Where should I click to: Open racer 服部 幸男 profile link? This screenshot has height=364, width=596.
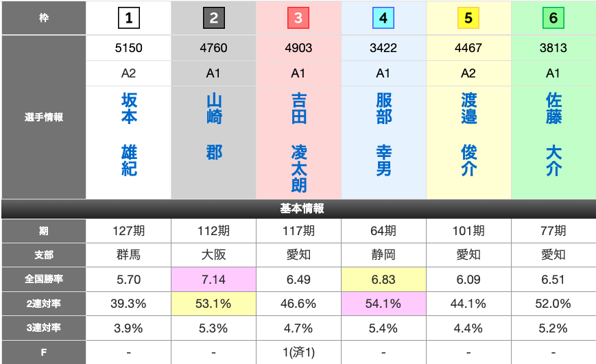coord(383,134)
